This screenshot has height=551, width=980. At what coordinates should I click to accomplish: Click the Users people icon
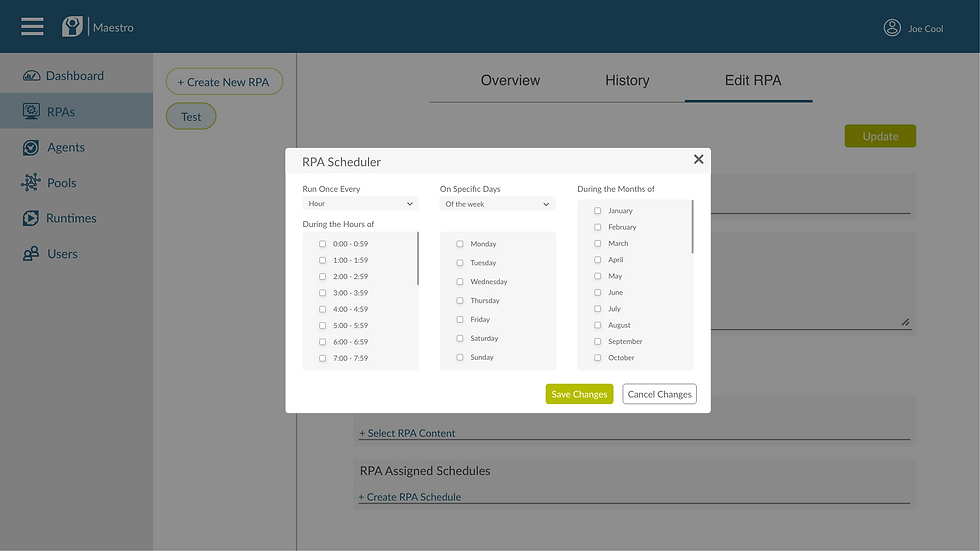(x=31, y=254)
